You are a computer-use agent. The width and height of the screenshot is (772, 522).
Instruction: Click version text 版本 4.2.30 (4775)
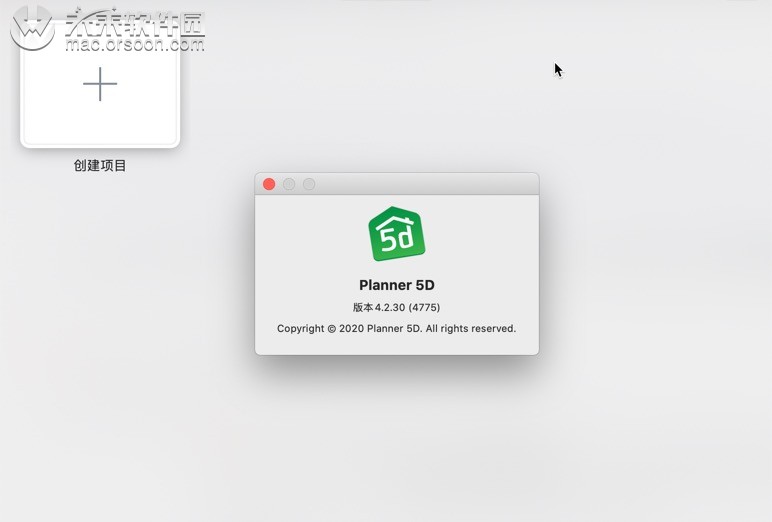[x=396, y=307]
